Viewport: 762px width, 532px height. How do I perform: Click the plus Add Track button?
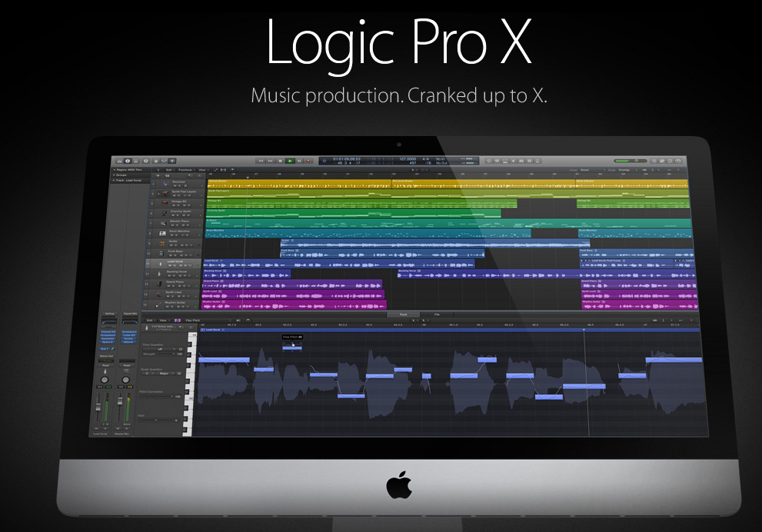pyautogui.click(x=158, y=175)
